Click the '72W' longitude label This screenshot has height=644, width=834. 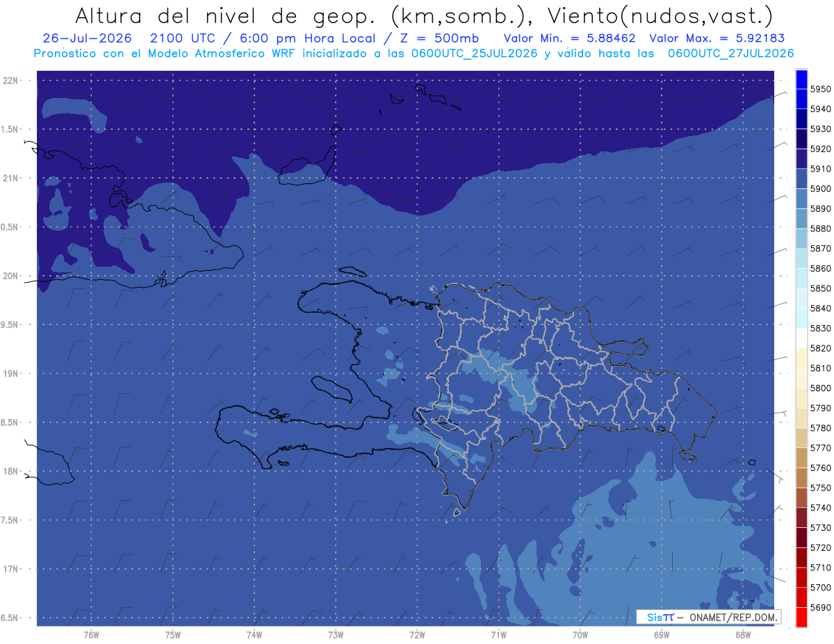point(417,635)
